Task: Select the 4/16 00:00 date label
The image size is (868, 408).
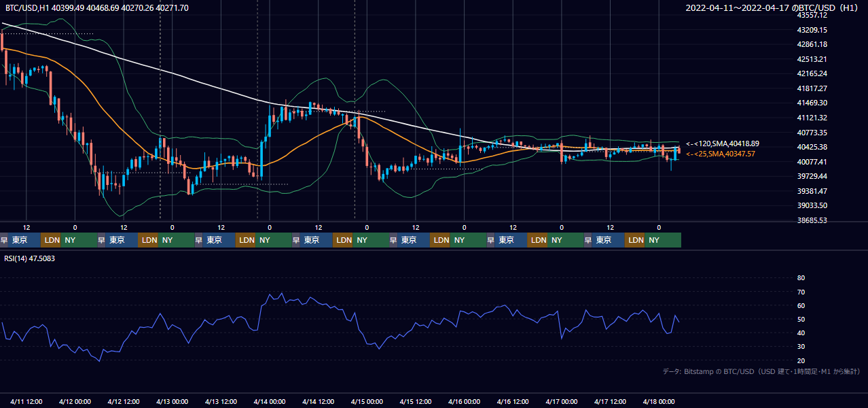Action: coord(465,401)
